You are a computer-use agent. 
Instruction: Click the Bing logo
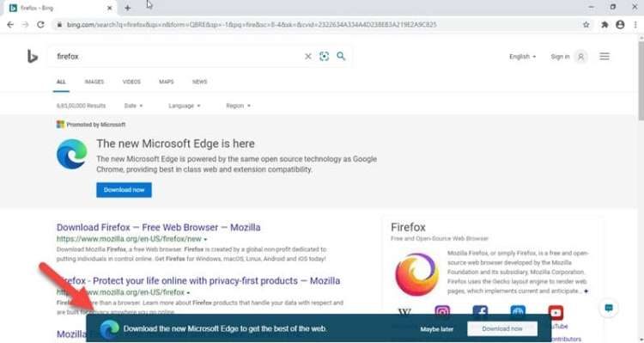(33, 57)
